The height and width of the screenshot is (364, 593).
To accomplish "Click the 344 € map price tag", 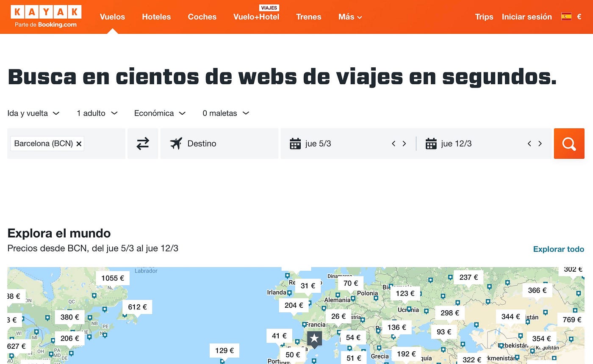I will (511, 317).
